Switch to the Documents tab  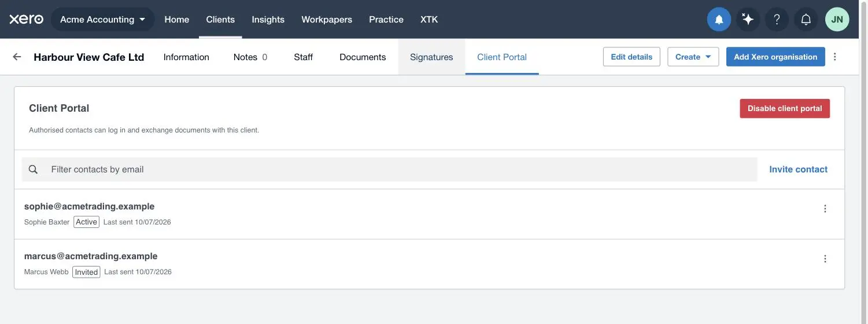tap(363, 57)
